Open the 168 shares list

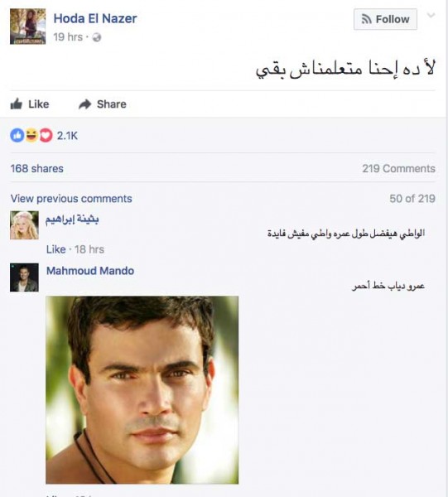point(36,169)
